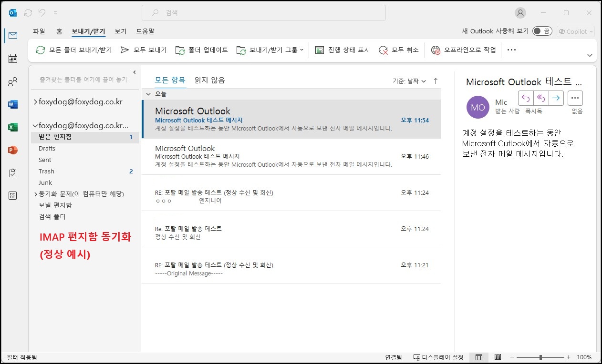
Task: Click the account profile icon
Action: coord(520,13)
